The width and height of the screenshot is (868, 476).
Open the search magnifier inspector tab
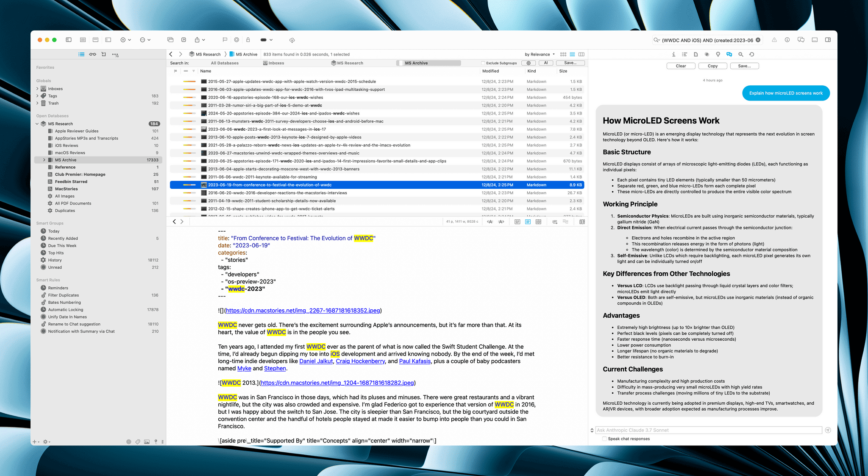(x=740, y=54)
